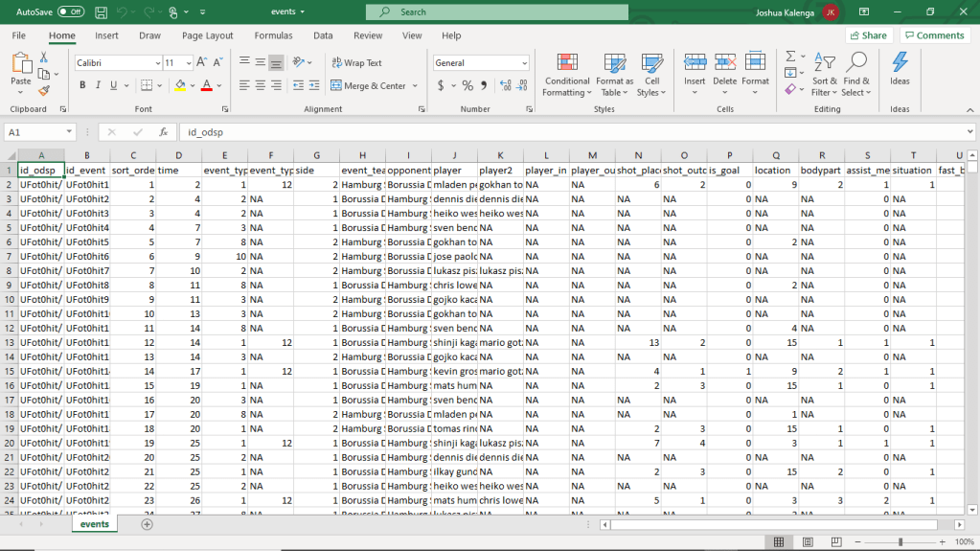Click the Percent Style icon
The width and height of the screenshot is (980, 551).
pyautogui.click(x=467, y=85)
